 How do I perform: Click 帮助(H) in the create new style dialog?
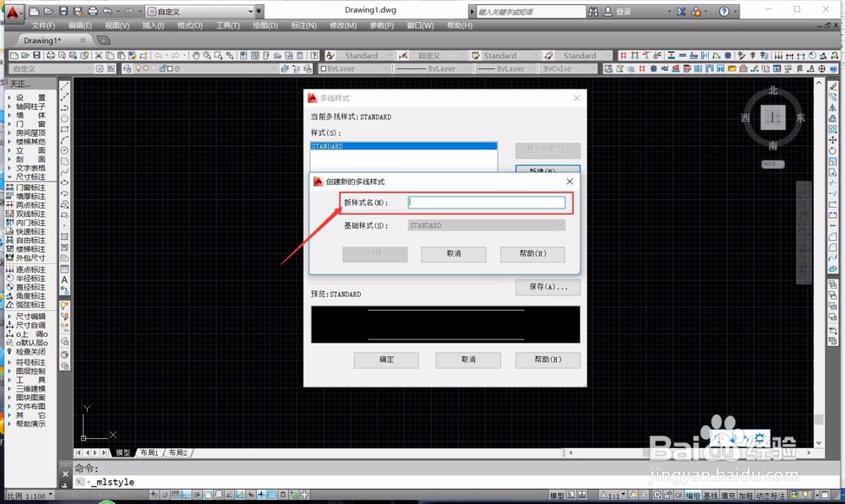tap(533, 253)
